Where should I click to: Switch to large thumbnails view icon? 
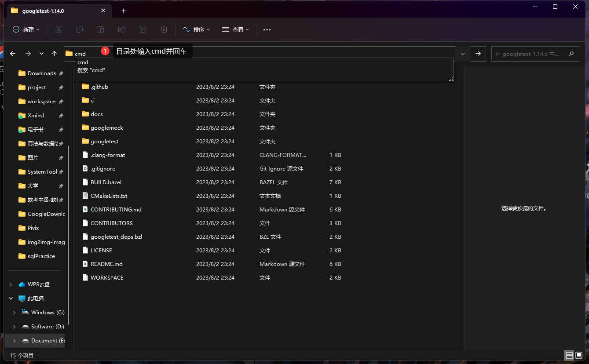(x=579, y=355)
